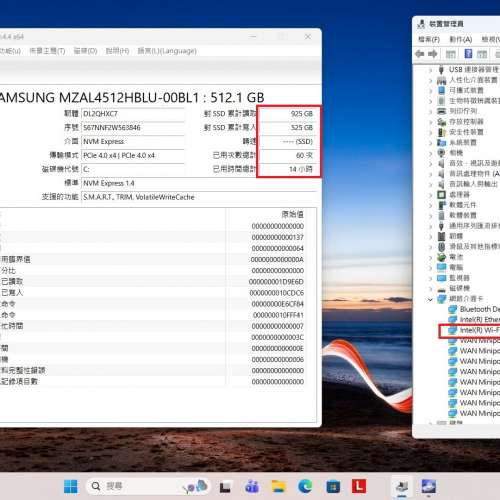This screenshot has width=500, height=500.
Task: Click the USB 連接器管理 plug icon
Action: [441, 70]
